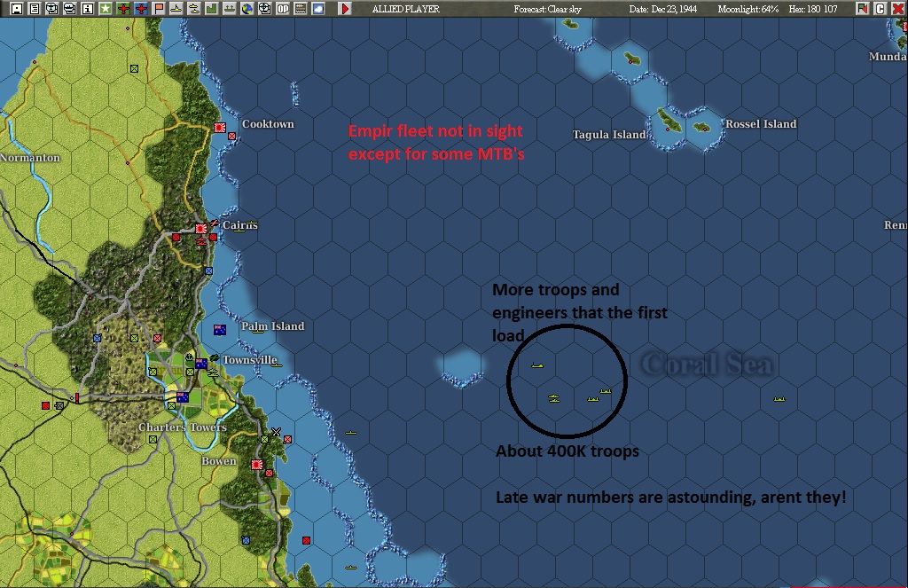908x588 pixels.
Task: Click the Normanton map label
Action: click(30, 158)
